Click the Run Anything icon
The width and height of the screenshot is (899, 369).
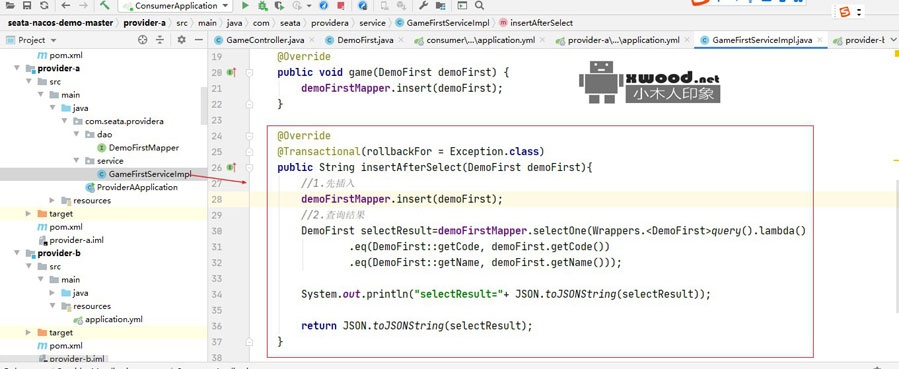462,6
